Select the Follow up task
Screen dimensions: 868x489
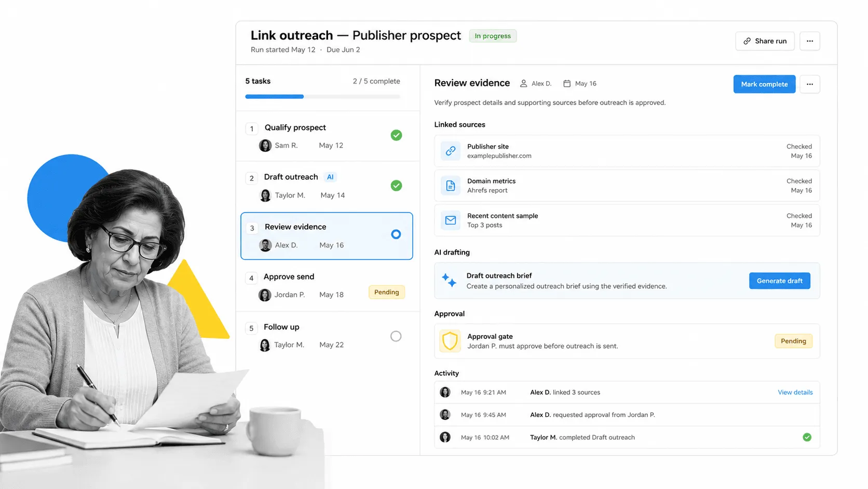coord(328,336)
